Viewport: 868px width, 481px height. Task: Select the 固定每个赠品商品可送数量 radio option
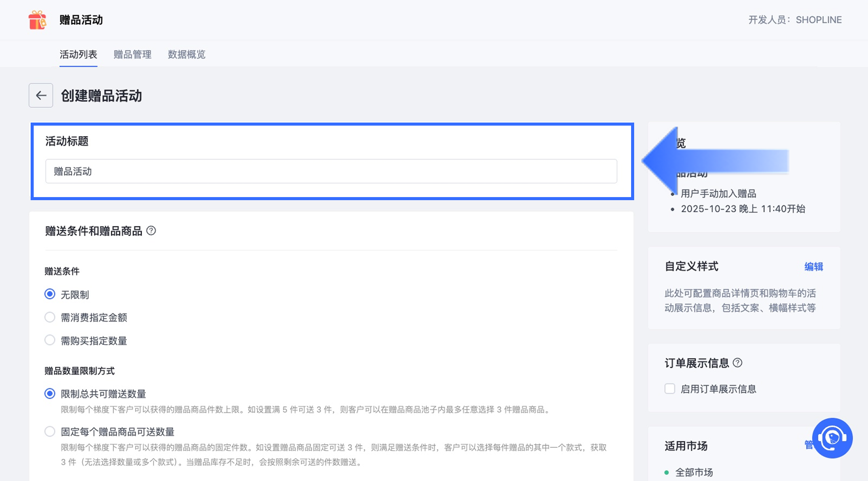[x=50, y=431]
